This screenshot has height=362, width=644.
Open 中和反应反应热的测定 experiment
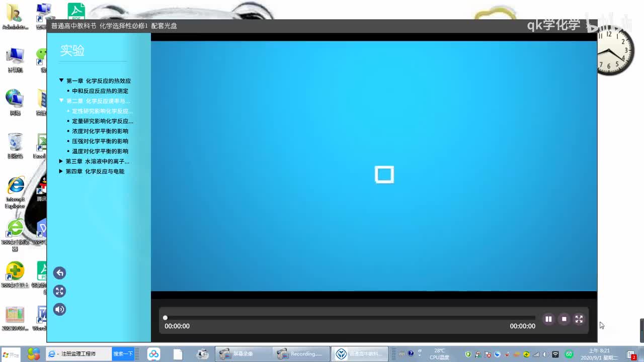coord(100,91)
